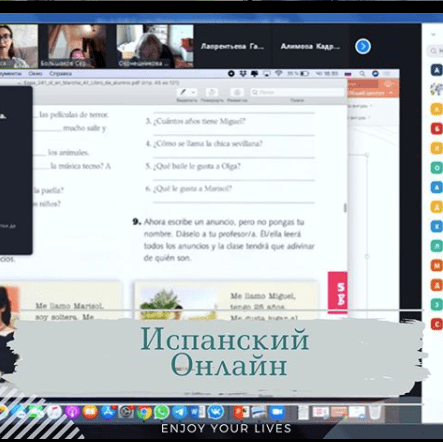Open Microsoft Word in the dock
This screenshot has height=442, width=443.
pyautogui.click(x=197, y=412)
